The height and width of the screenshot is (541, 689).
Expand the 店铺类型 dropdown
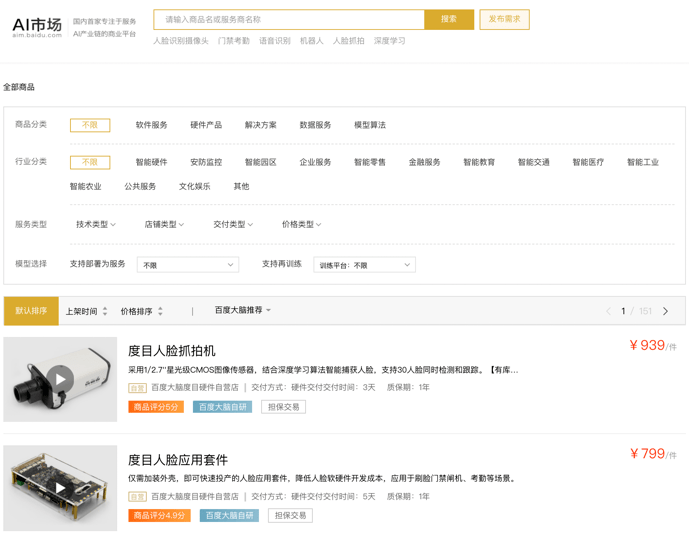pos(164,225)
